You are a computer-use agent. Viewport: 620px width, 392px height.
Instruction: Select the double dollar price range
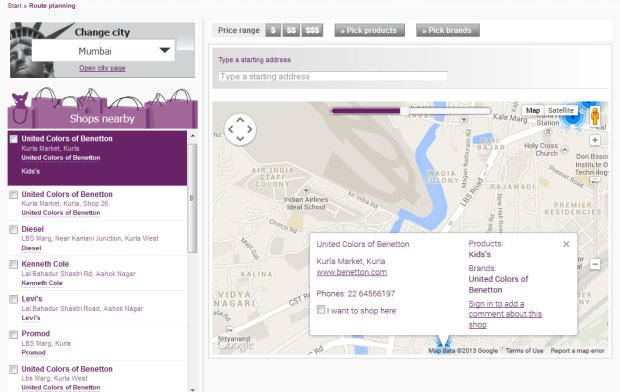point(291,30)
